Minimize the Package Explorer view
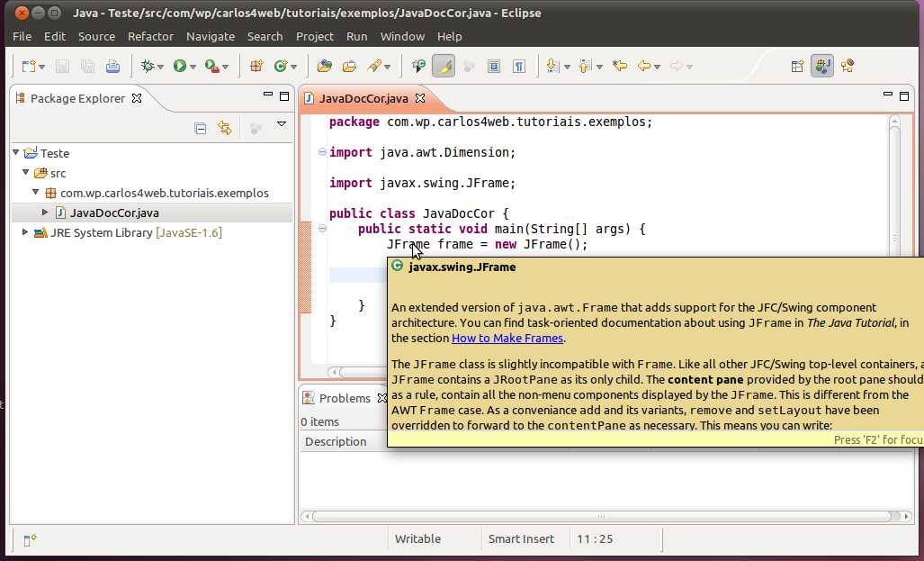The height and width of the screenshot is (561, 924). [268, 94]
